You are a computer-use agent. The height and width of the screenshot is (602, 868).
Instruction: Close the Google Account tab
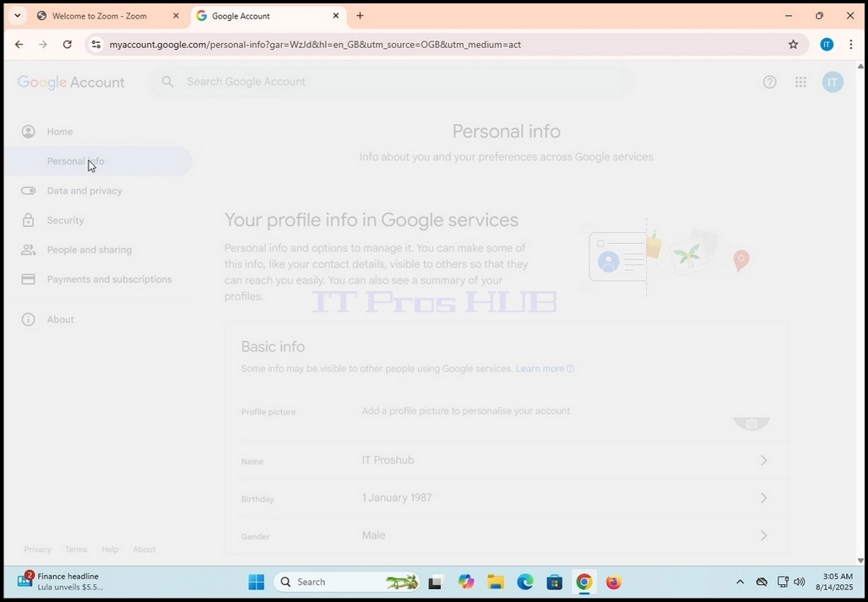point(335,15)
